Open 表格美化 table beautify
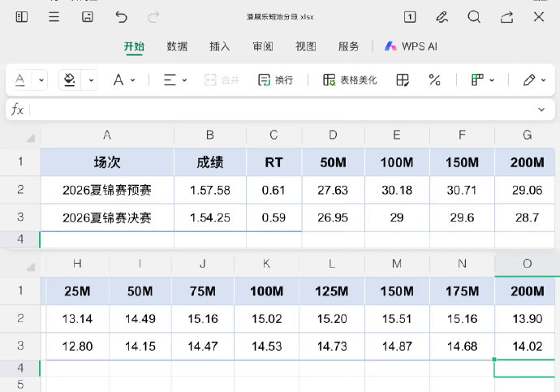The width and height of the screenshot is (560, 392). (350, 80)
